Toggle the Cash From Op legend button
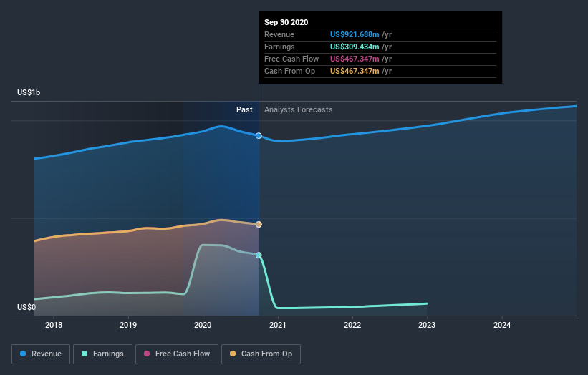The height and width of the screenshot is (375, 588). [261, 354]
